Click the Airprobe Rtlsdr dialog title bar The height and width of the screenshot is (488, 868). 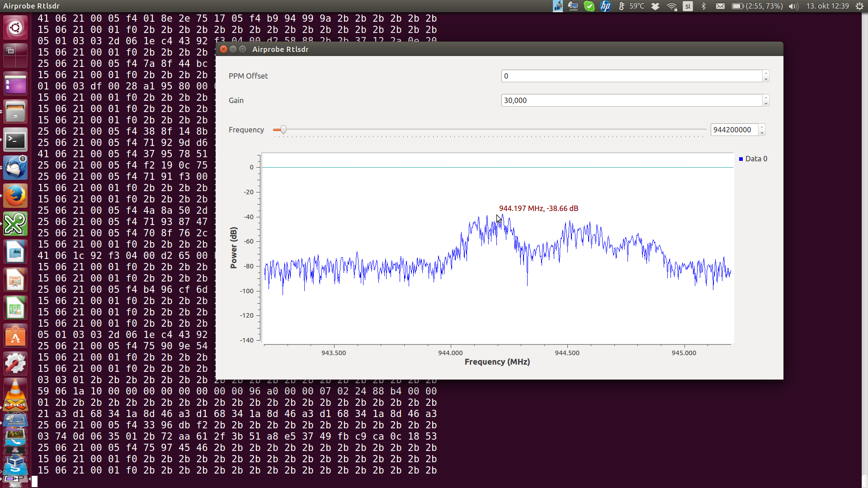coord(499,49)
